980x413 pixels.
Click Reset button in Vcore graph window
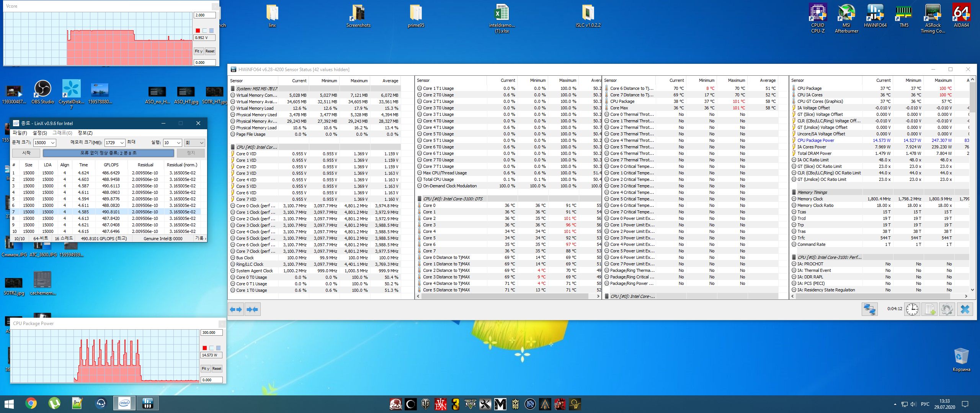[x=210, y=51]
